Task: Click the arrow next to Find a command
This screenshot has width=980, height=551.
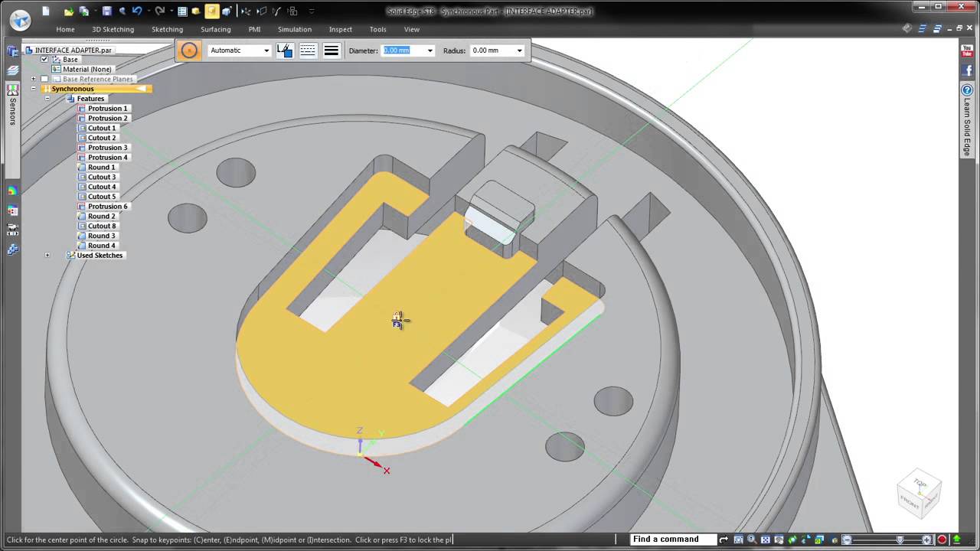Action: [724, 540]
